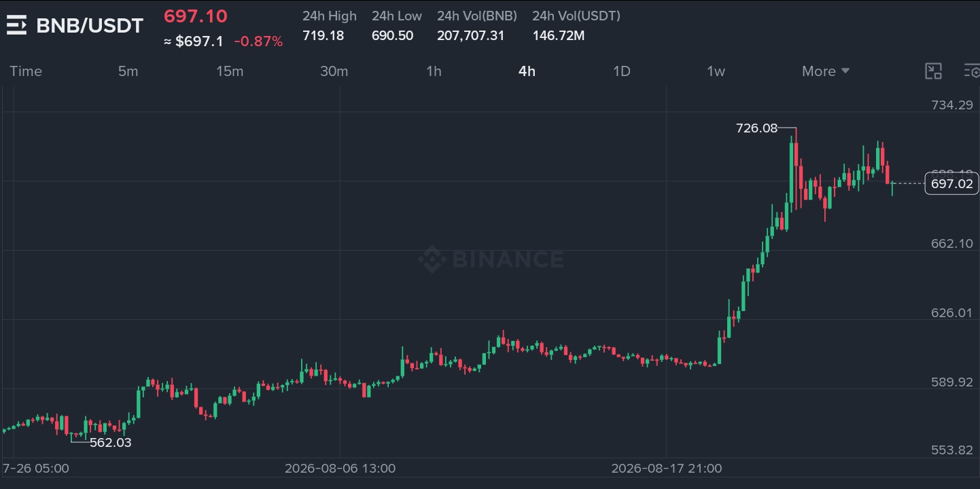Image resolution: width=980 pixels, height=489 pixels.
Task: Click the 553.82 price axis label
Action: 952,450
